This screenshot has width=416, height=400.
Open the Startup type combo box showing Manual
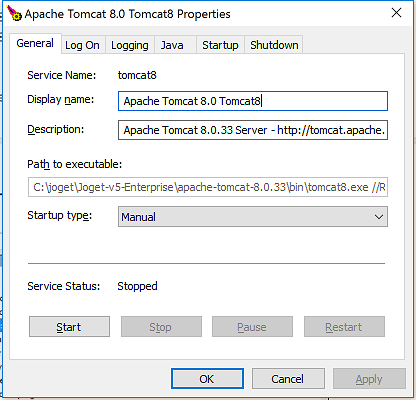pos(253,217)
